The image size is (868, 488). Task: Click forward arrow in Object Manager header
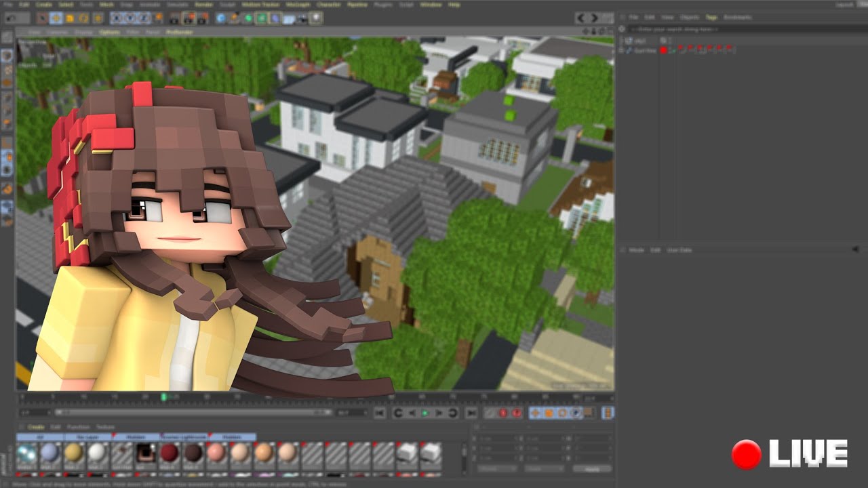click(595, 18)
